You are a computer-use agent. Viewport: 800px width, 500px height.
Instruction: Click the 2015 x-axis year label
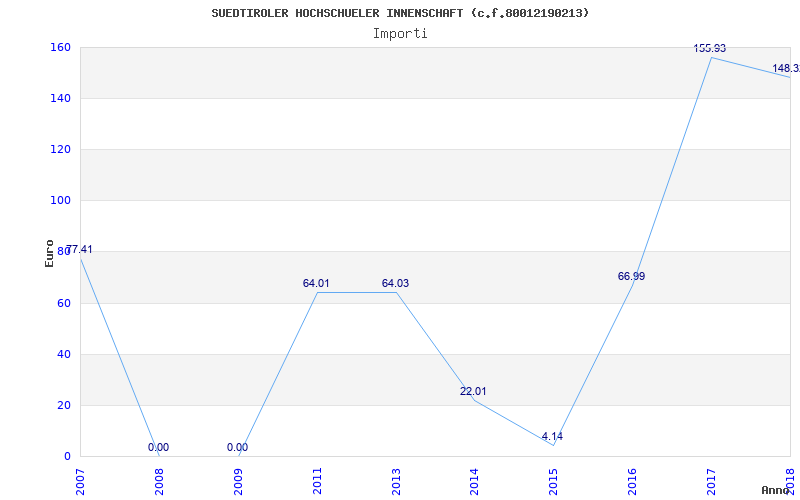(x=554, y=482)
